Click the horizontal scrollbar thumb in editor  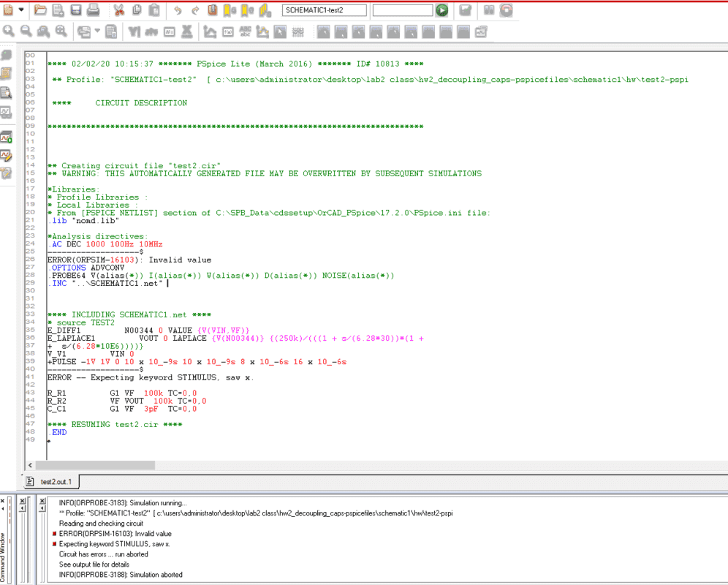click(95, 465)
